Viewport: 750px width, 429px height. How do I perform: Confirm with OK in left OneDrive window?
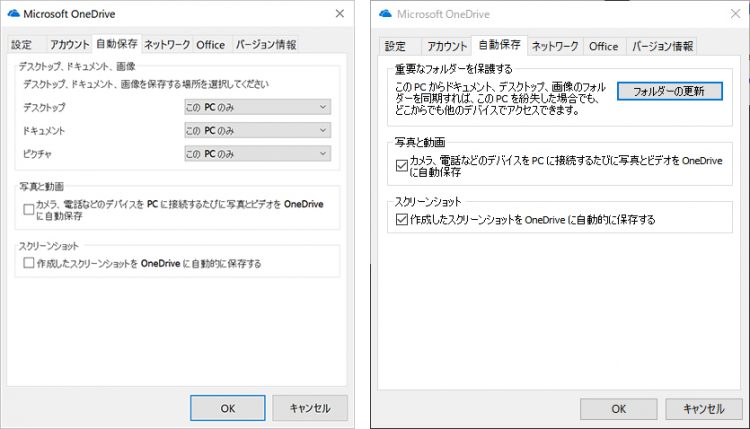[x=228, y=408]
